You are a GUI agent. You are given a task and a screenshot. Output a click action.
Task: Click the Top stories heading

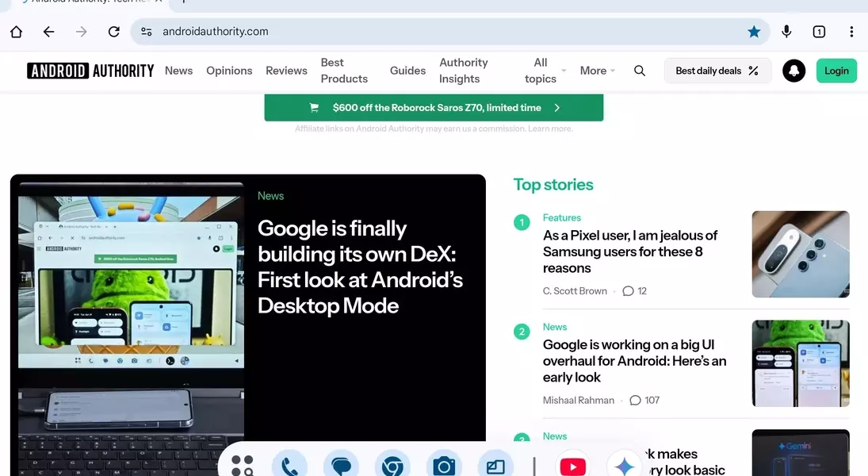pyautogui.click(x=553, y=185)
